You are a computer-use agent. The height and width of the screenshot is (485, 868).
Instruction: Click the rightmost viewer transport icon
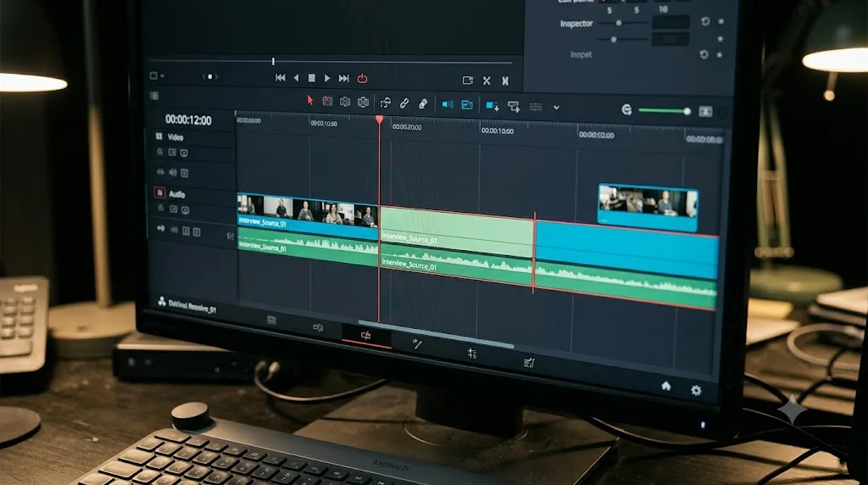pyautogui.click(x=505, y=81)
